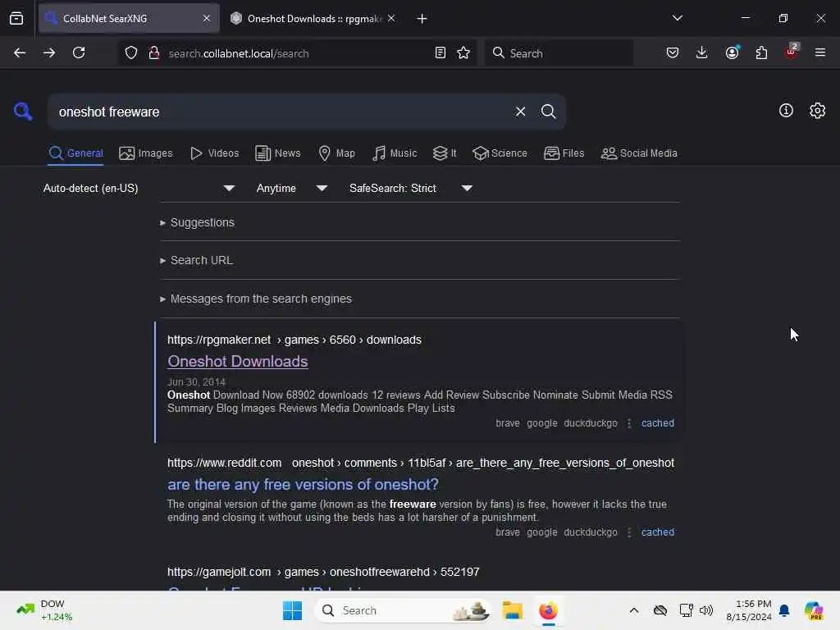Open the Copilot icon in taskbar
The height and width of the screenshot is (630, 840).
(x=813, y=610)
